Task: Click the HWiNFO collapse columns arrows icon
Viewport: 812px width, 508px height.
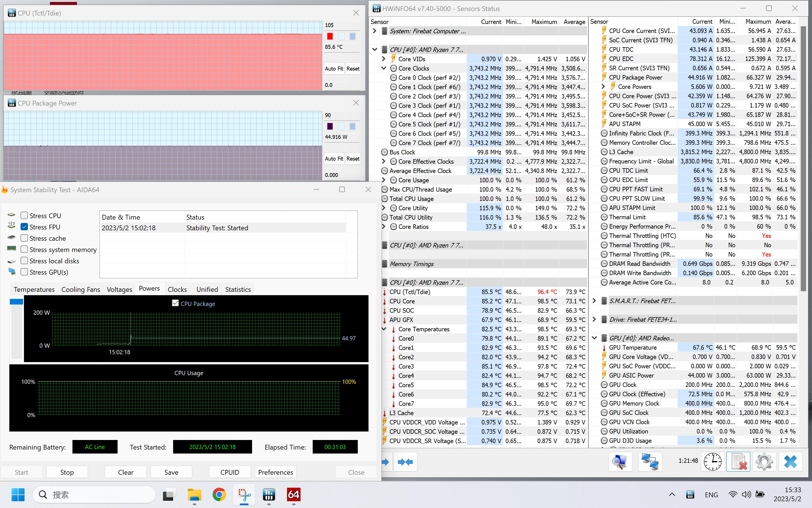Action: click(x=405, y=462)
